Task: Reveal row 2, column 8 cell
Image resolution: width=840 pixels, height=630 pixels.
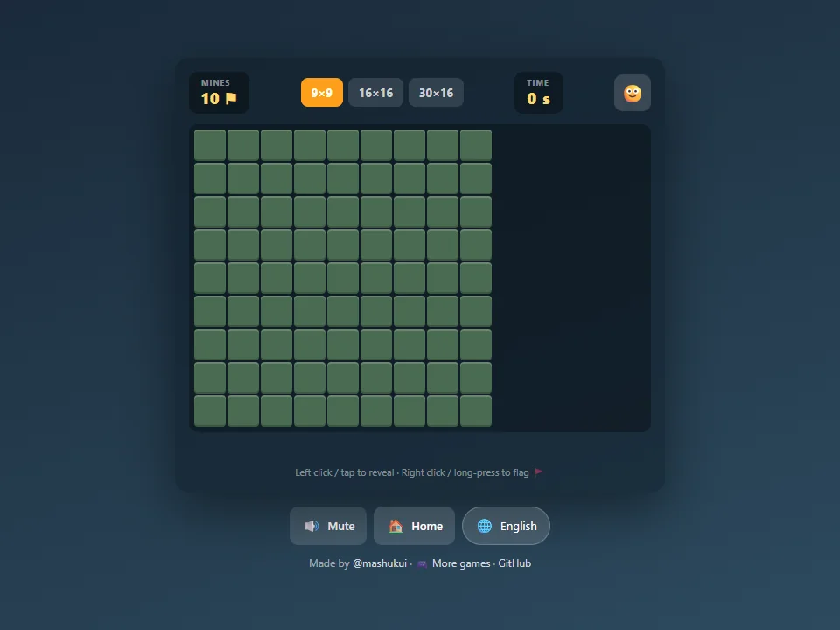Action: [x=443, y=178]
